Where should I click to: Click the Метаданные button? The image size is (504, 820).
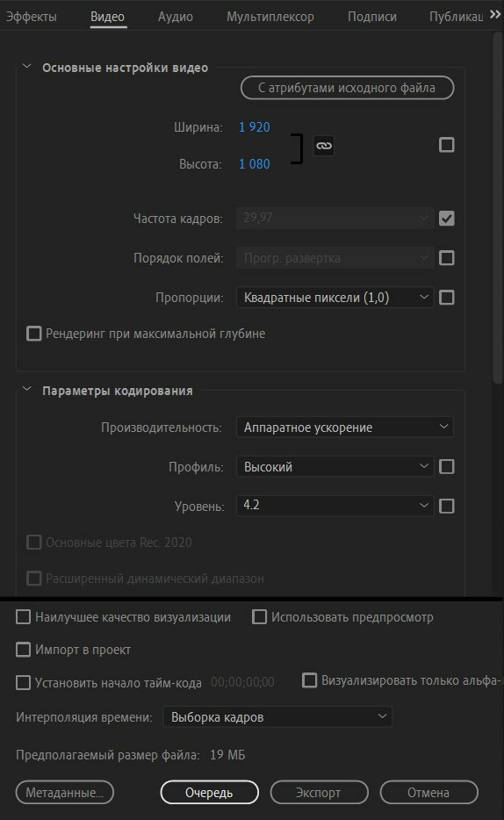(65, 793)
